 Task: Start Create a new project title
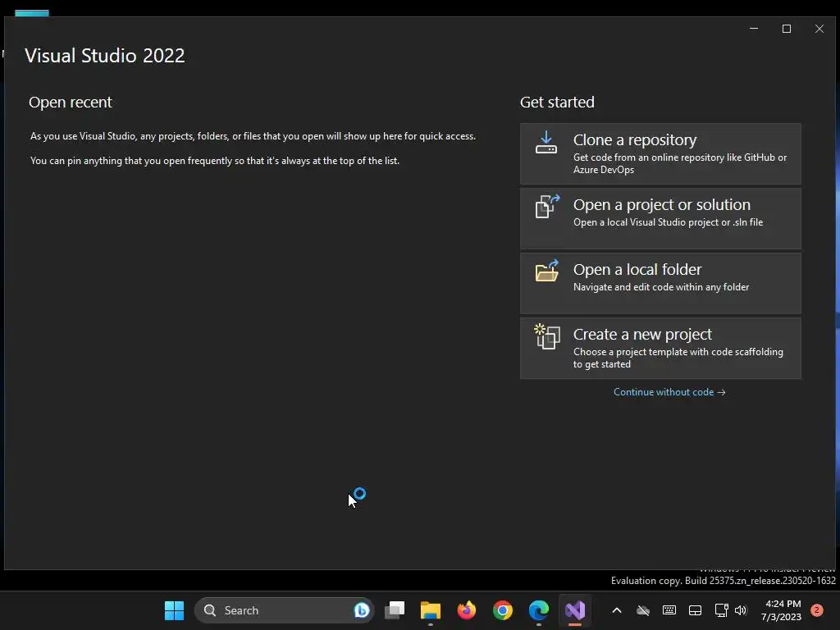tap(642, 335)
